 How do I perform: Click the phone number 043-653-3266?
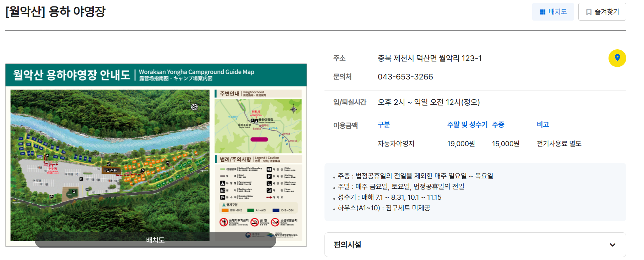tap(405, 77)
